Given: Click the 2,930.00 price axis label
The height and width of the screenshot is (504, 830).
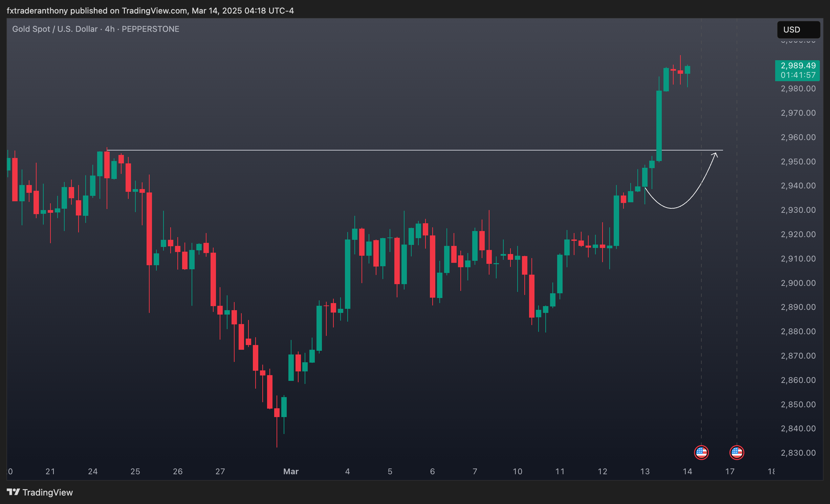Looking at the screenshot, I should pos(798,210).
